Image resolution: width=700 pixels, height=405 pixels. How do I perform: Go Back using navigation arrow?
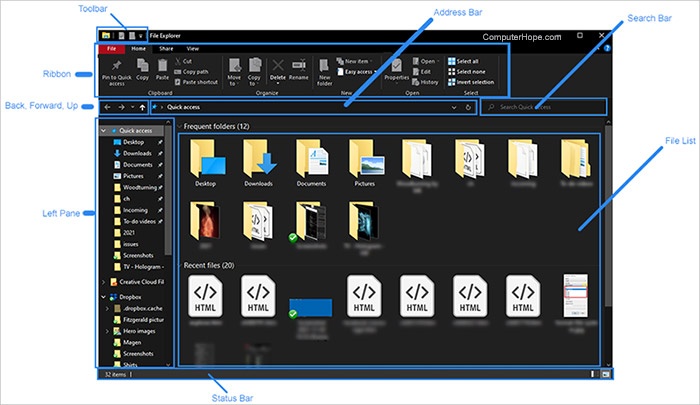(x=108, y=107)
